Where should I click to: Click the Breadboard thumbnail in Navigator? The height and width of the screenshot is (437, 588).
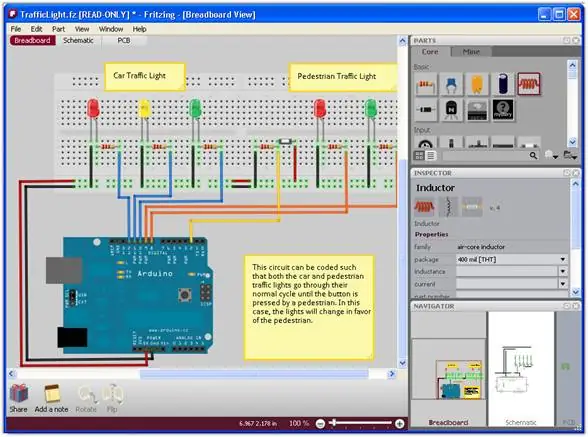(448, 369)
